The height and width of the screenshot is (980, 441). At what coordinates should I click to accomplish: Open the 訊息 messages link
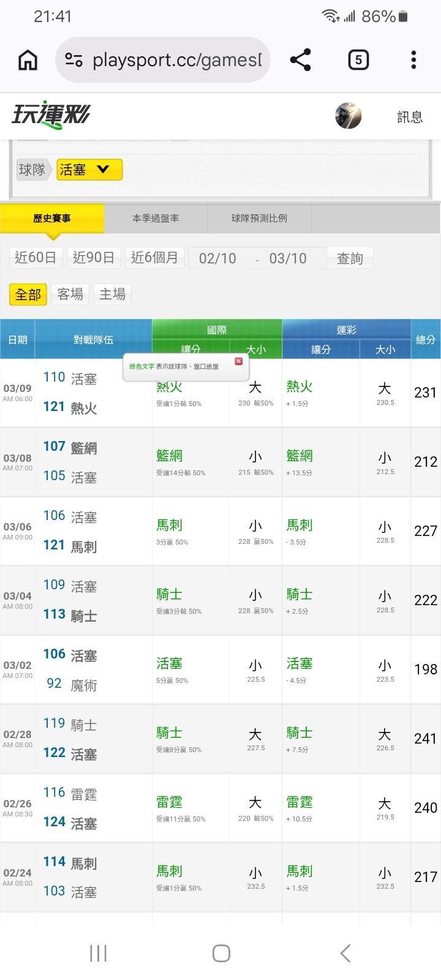[410, 117]
